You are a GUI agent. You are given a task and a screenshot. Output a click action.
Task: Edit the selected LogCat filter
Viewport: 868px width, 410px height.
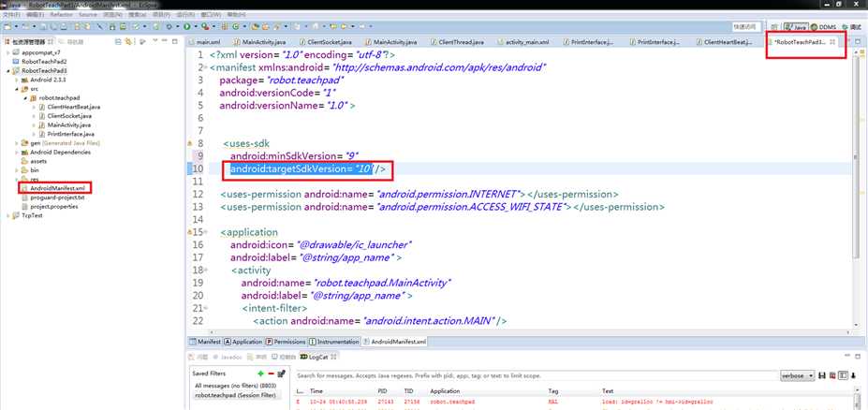(281, 373)
